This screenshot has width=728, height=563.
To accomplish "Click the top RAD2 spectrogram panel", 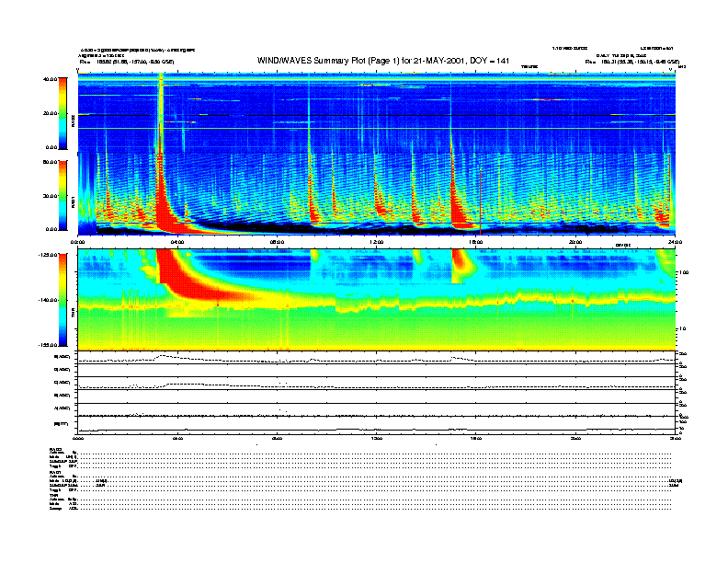I will (377, 113).
